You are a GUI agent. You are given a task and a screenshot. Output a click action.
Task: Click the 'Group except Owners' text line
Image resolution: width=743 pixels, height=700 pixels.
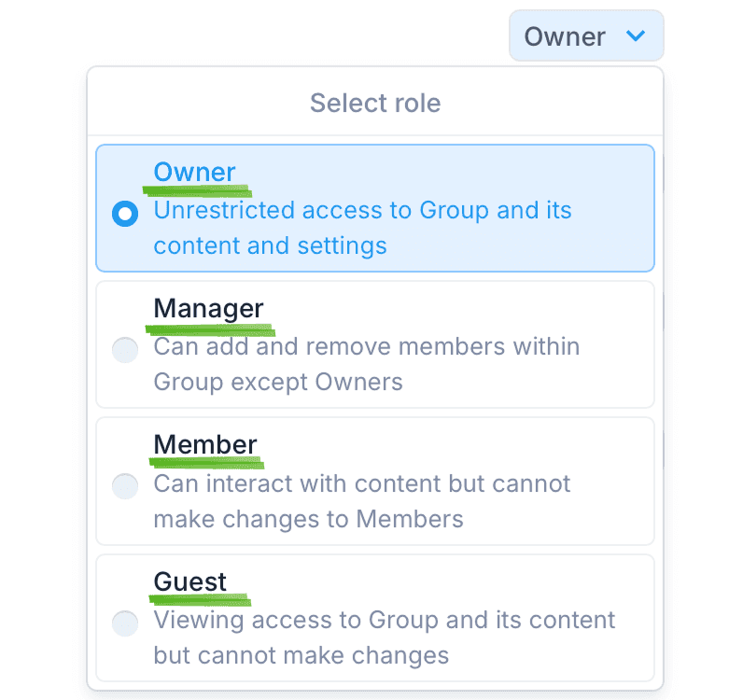pos(278,382)
